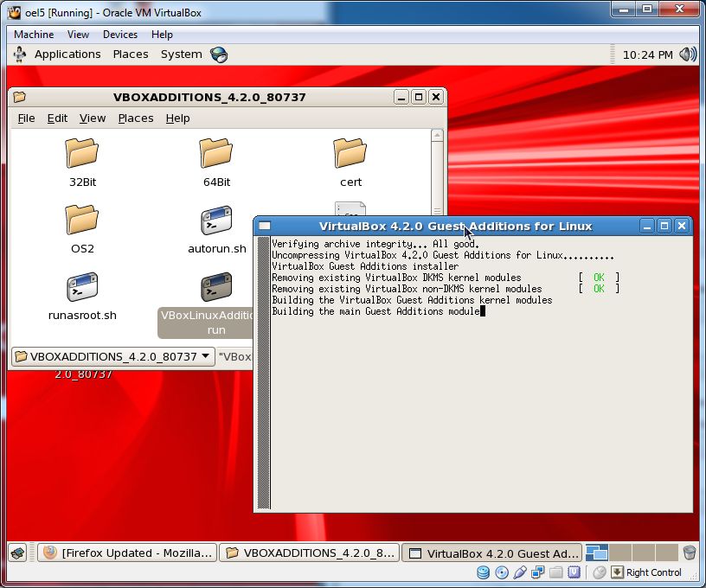Maximize the Guest Additions terminal window

(x=664, y=226)
